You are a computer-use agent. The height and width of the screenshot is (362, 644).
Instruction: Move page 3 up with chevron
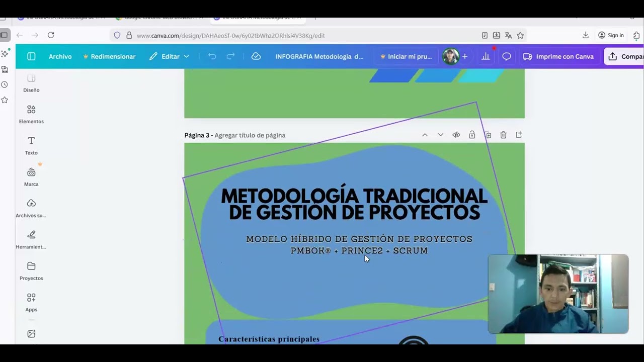[425, 135]
